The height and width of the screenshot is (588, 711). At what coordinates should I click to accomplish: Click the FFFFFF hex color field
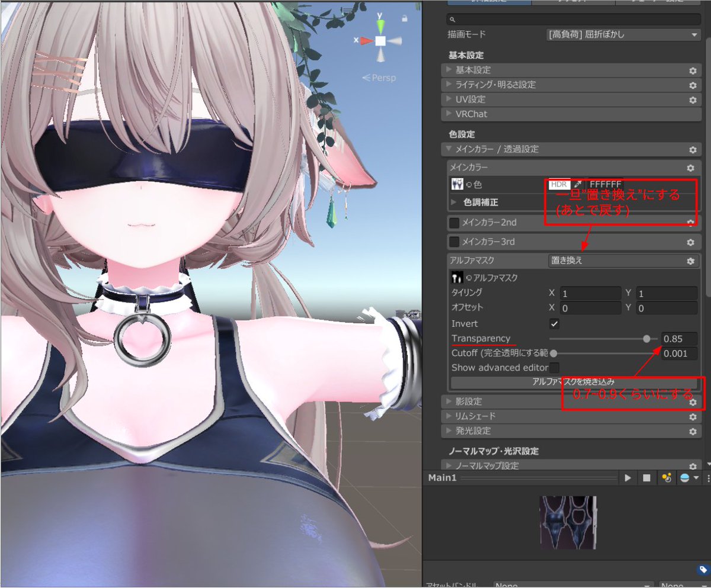tap(604, 185)
